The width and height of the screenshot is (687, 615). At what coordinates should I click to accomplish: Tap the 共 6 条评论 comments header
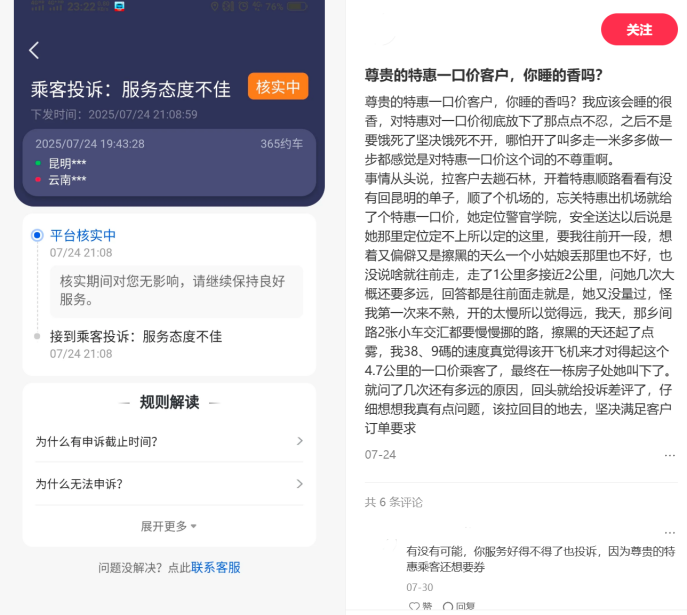coord(394,502)
